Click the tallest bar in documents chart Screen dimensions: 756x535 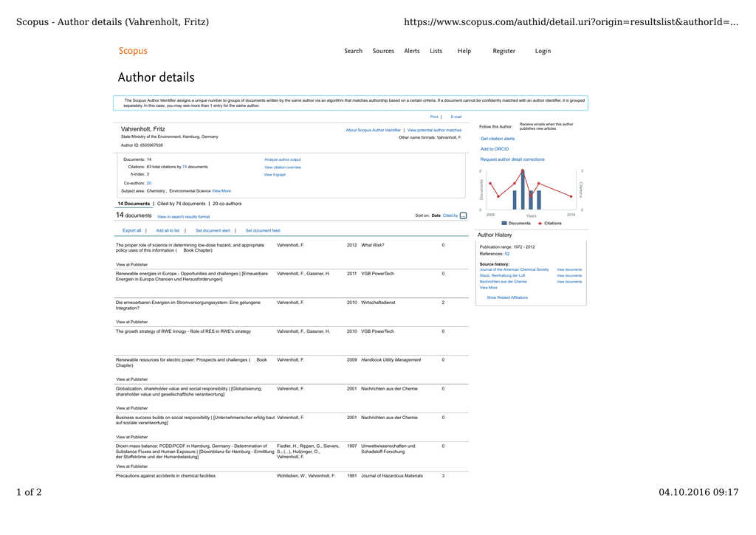tap(523, 191)
